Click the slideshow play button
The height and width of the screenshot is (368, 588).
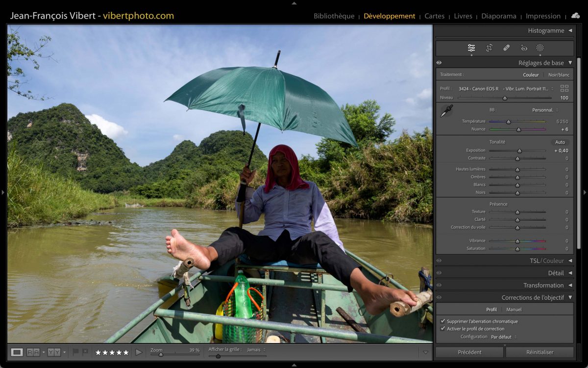(x=139, y=352)
